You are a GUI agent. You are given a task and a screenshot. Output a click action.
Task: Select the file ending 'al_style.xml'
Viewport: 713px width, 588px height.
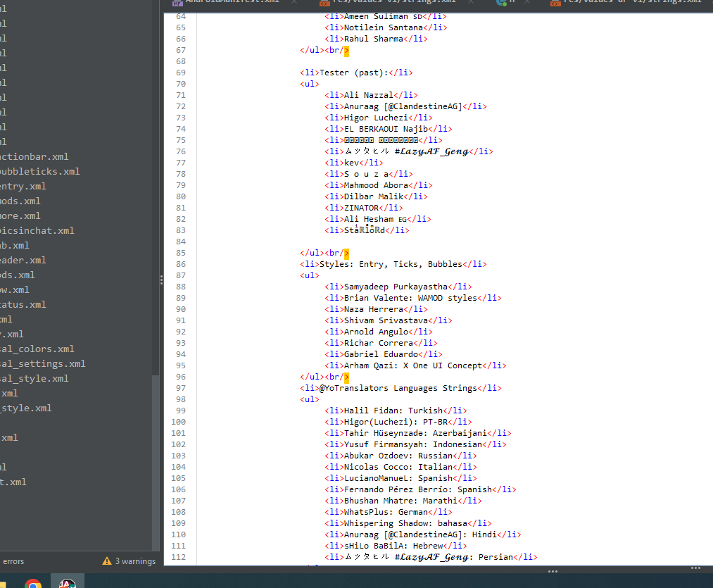pyautogui.click(x=34, y=379)
